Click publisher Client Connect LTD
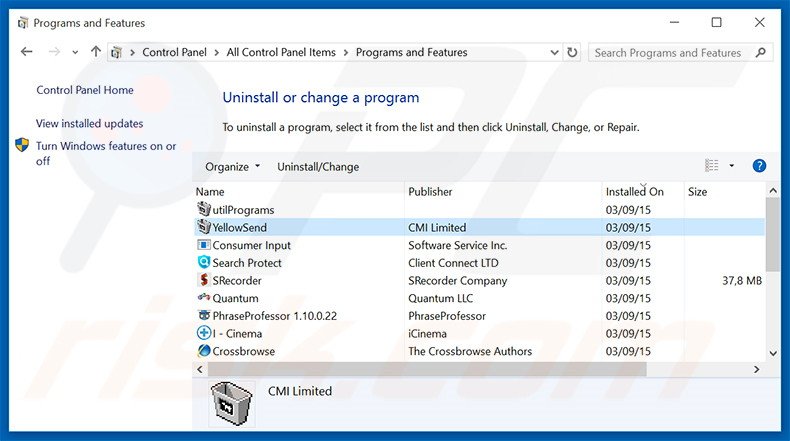 (453, 263)
